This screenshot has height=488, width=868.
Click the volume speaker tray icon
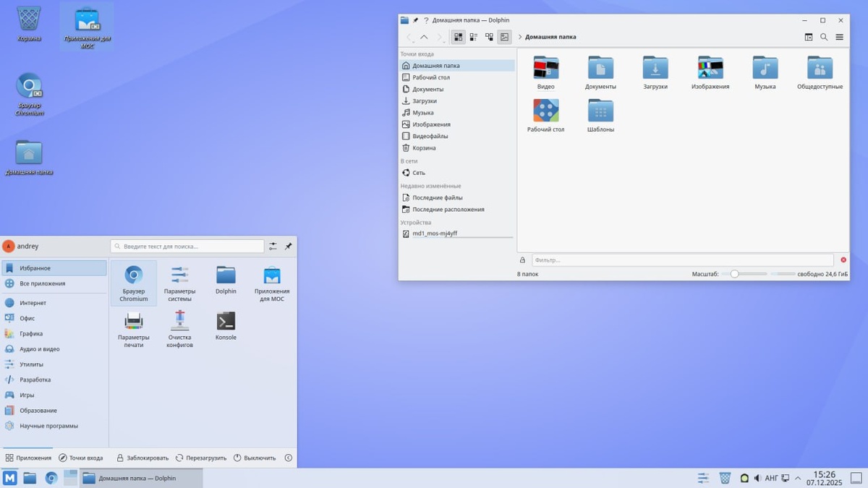point(757,478)
